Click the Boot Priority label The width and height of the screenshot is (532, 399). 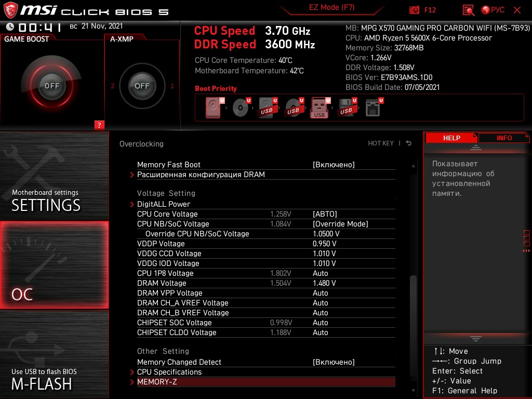pos(216,88)
